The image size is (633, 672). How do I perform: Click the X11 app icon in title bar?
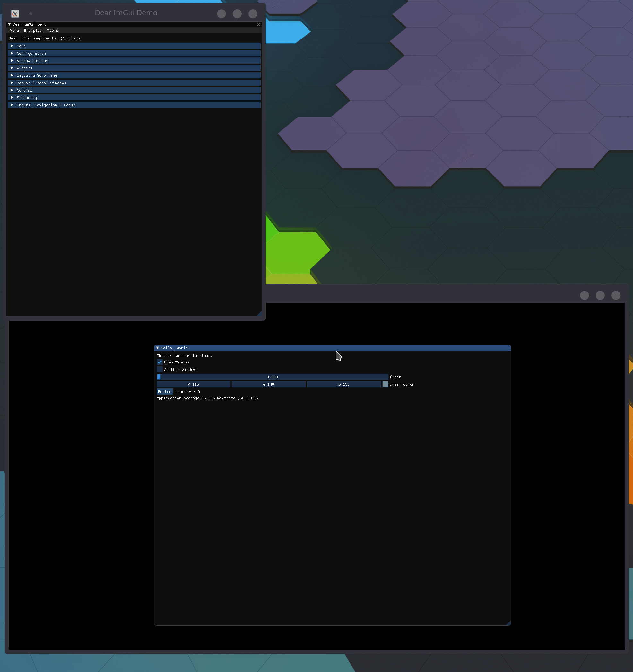tap(15, 13)
